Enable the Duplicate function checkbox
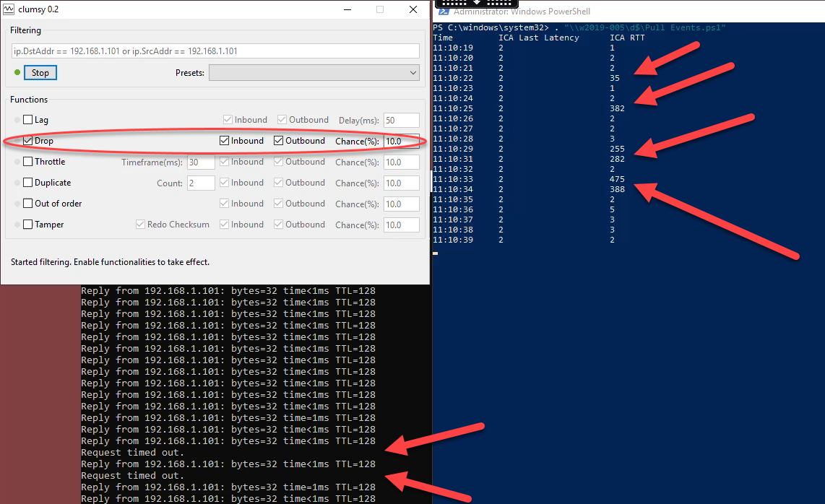825x504 pixels. coord(28,183)
